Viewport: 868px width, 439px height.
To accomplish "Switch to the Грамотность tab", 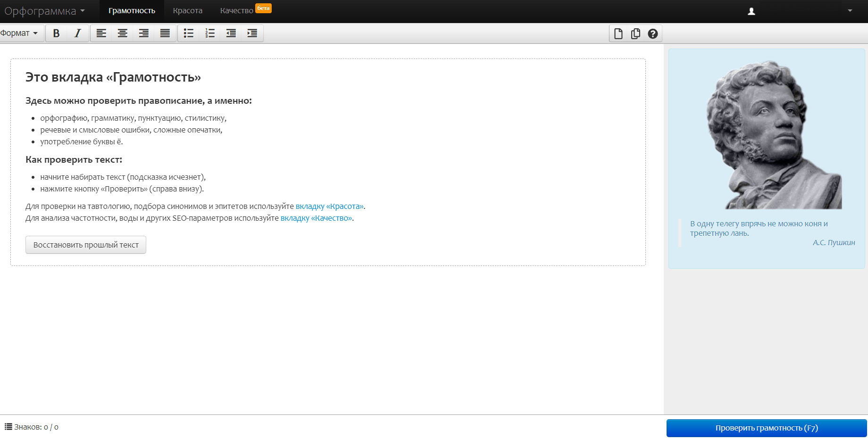I will click(132, 11).
